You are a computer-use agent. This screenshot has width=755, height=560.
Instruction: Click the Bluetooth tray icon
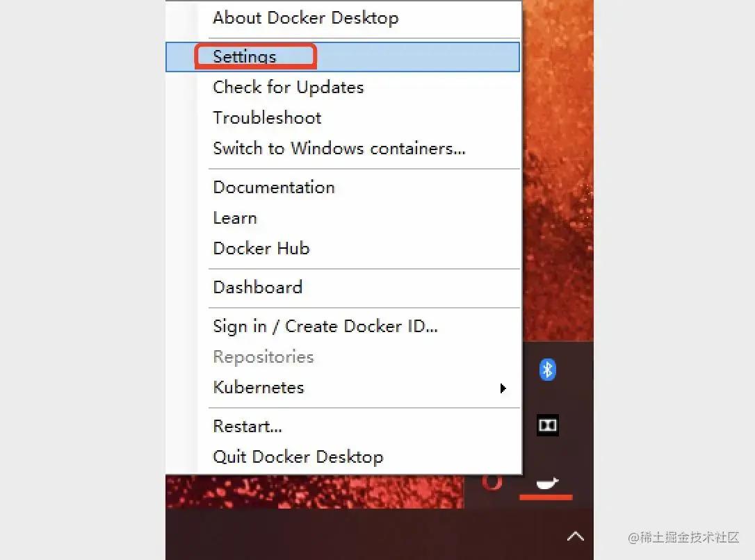point(547,370)
